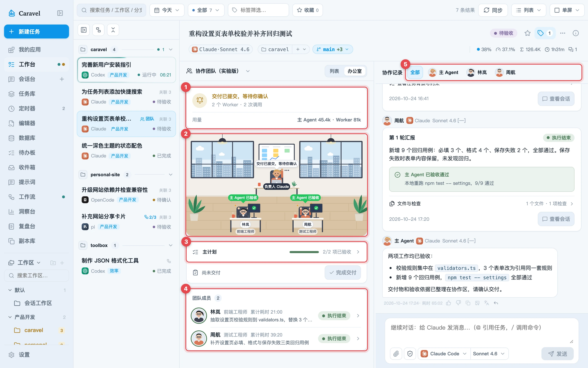Click the 同步 button
The image size is (588, 368).
click(x=493, y=10)
